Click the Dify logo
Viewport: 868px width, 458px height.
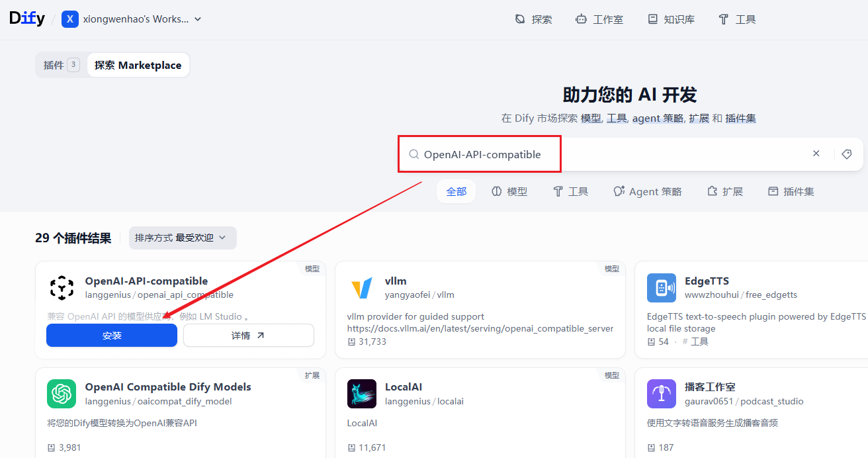[x=27, y=19]
